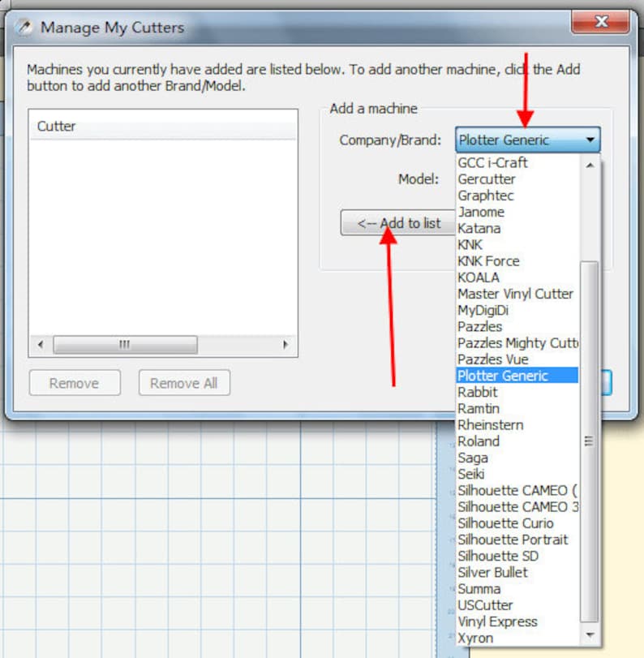
Task: Click the brand list vertical scrollbar thumb
Action: pyautogui.click(x=589, y=441)
